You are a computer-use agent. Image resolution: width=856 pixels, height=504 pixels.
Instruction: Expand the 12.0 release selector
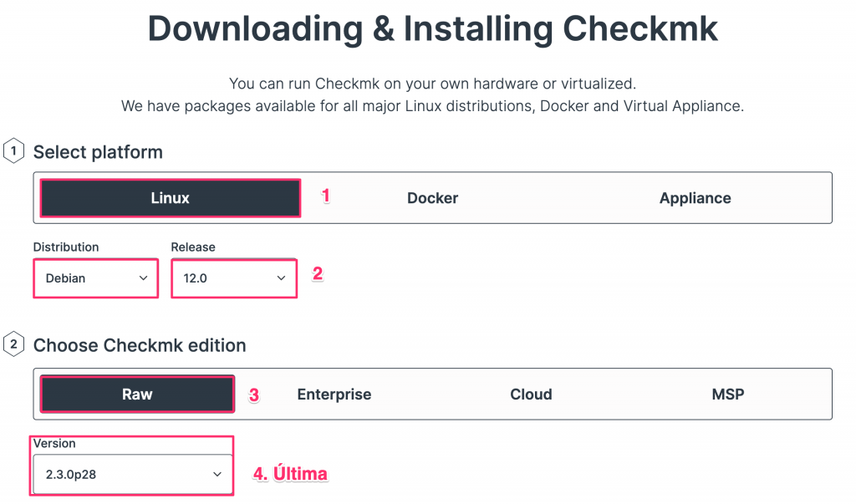[x=233, y=278]
